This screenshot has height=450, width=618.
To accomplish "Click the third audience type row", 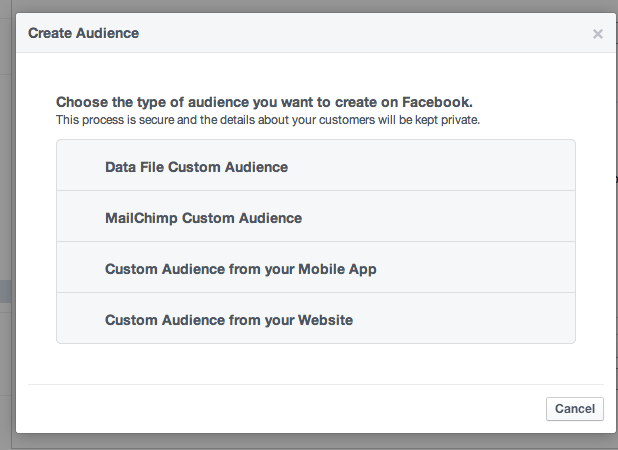I will (x=316, y=268).
